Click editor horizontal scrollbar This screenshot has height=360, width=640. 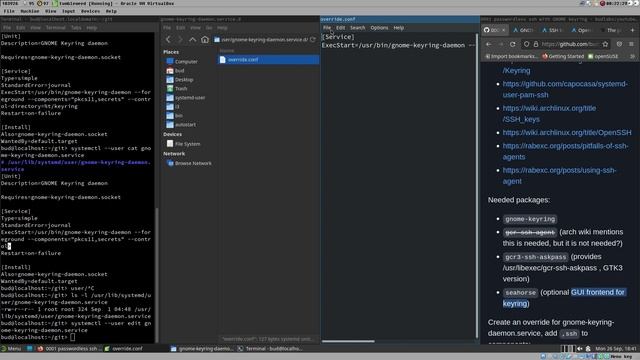click(348, 341)
